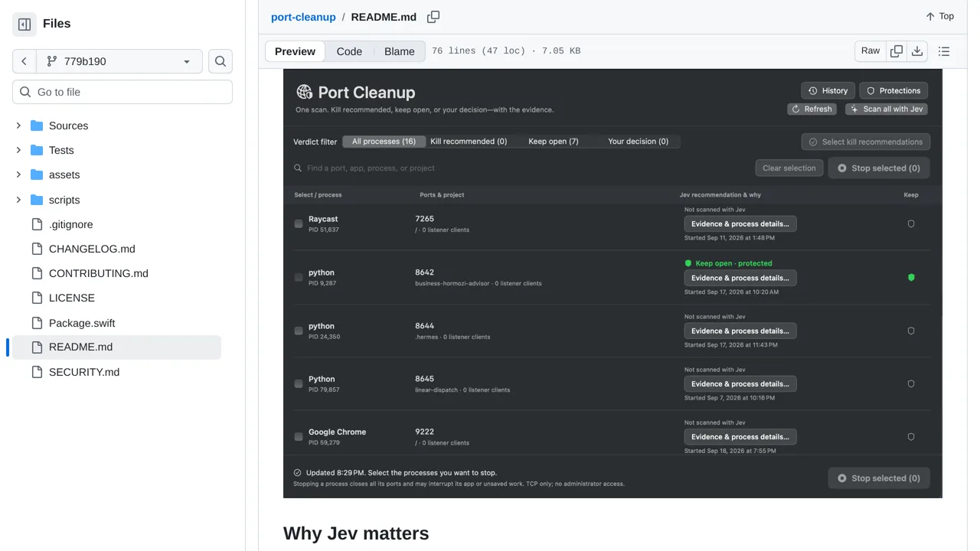This screenshot has height=551, width=980.
Task: Toggle the green keep shield for port 8642
Action: [x=911, y=278]
